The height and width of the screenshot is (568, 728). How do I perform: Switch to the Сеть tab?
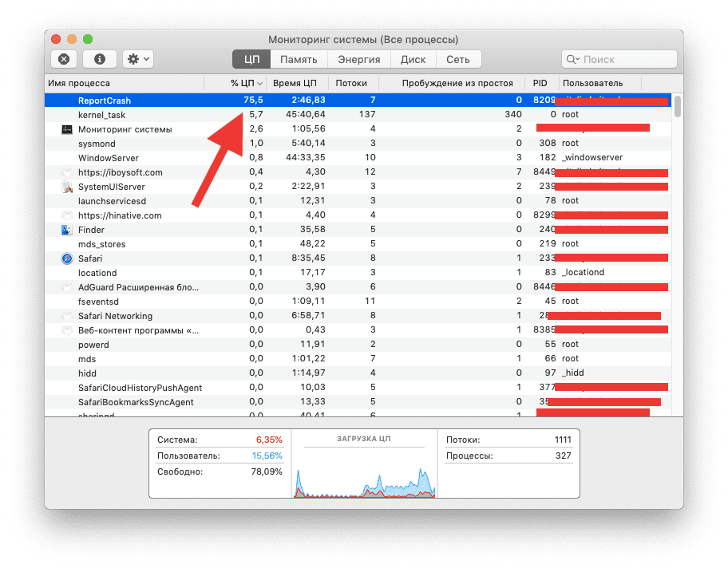(x=457, y=59)
